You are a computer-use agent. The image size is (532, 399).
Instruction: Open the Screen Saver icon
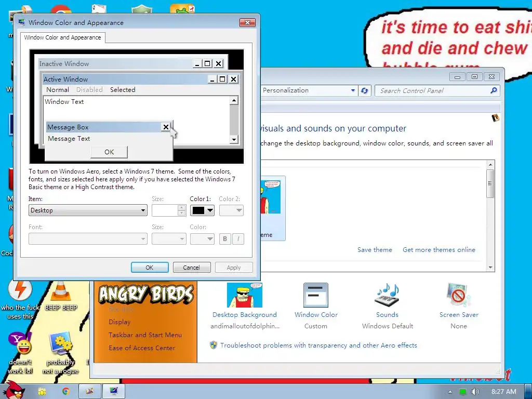(x=459, y=295)
